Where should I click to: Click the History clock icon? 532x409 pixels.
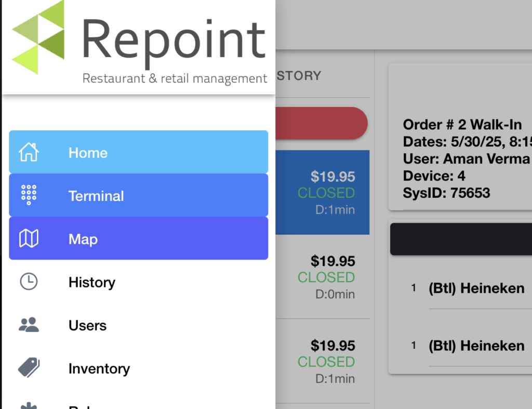coord(29,282)
